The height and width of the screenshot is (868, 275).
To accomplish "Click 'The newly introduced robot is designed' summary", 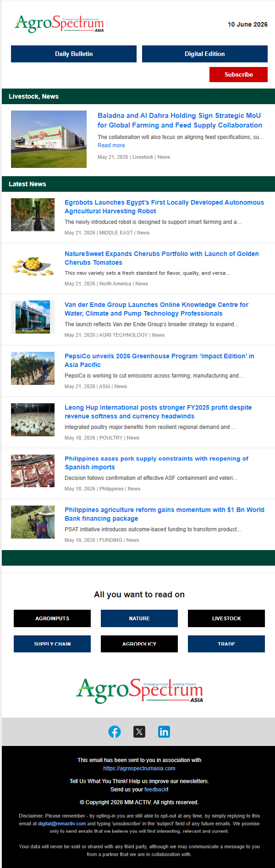I will pyautogui.click(x=153, y=222).
